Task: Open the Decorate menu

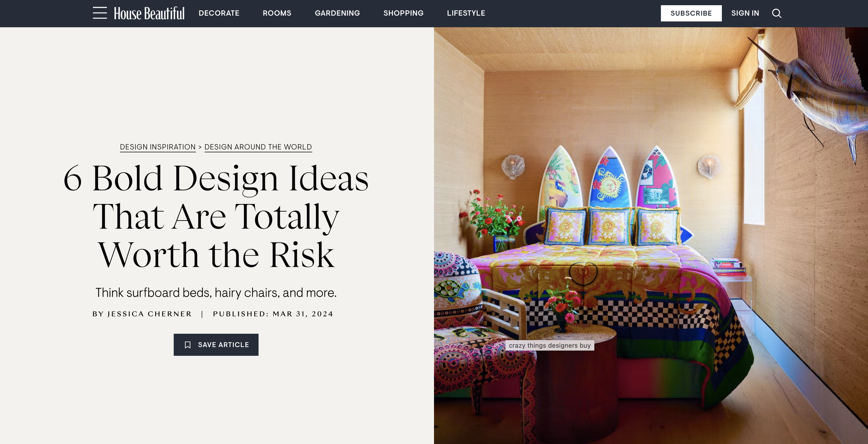Action: 219,13
